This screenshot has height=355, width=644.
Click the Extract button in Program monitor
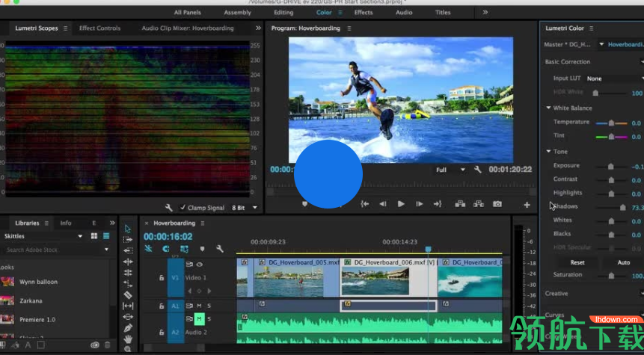tap(479, 204)
